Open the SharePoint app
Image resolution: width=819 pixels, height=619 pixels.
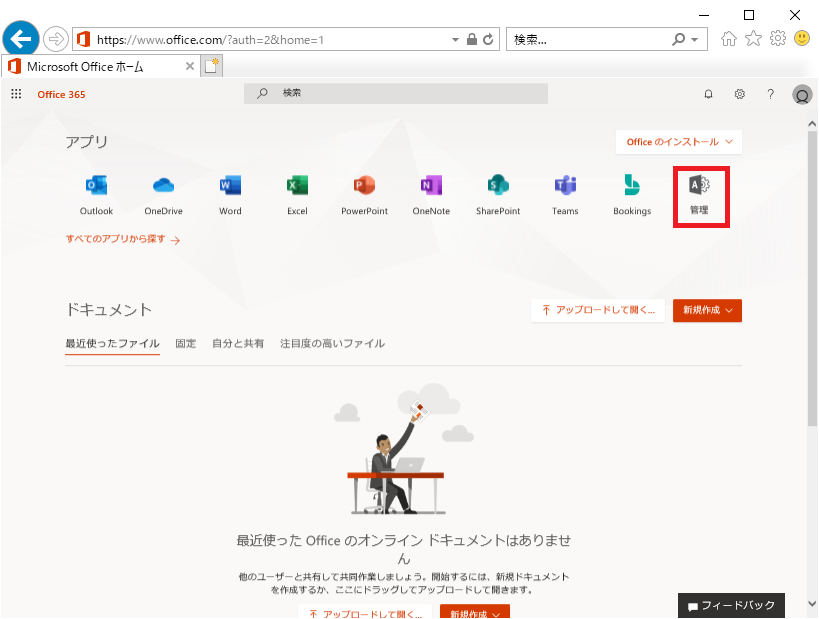click(x=498, y=195)
